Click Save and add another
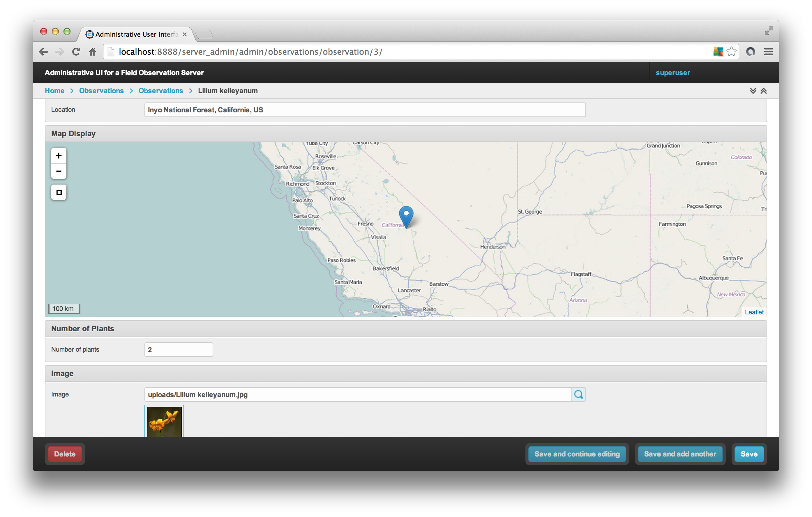 [680, 454]
